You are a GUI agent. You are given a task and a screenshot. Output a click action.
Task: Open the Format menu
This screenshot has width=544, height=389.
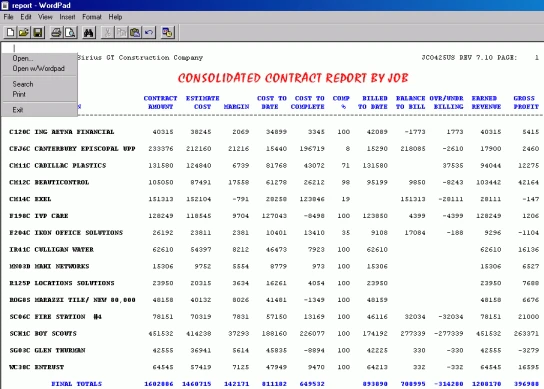92,17
